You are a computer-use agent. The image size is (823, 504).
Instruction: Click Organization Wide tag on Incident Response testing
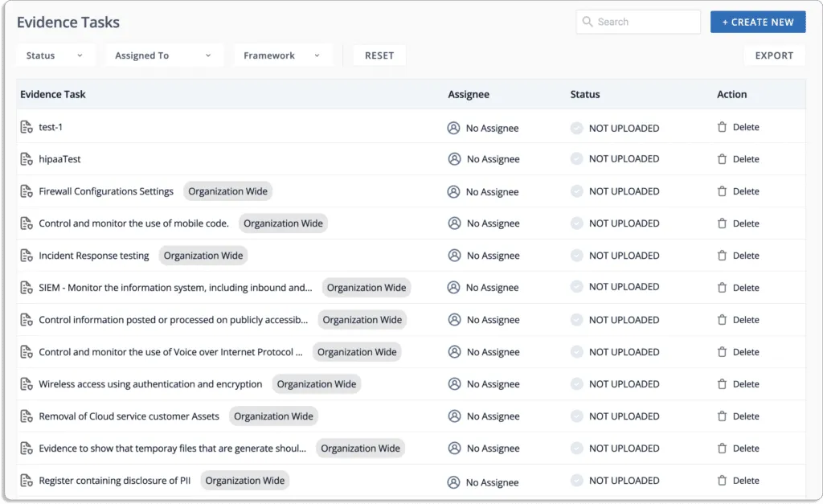(x=203, y=256)
